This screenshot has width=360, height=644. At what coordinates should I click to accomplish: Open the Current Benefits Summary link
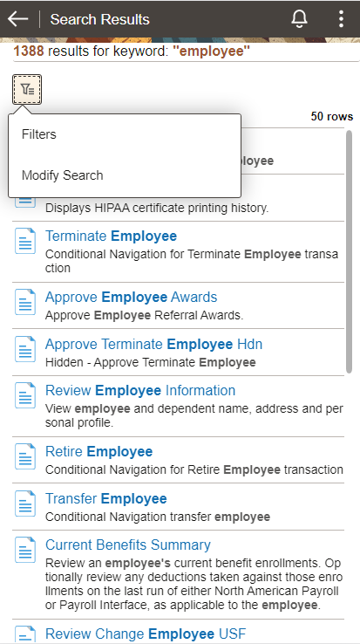pyautogui.click(x=127, y=545)
